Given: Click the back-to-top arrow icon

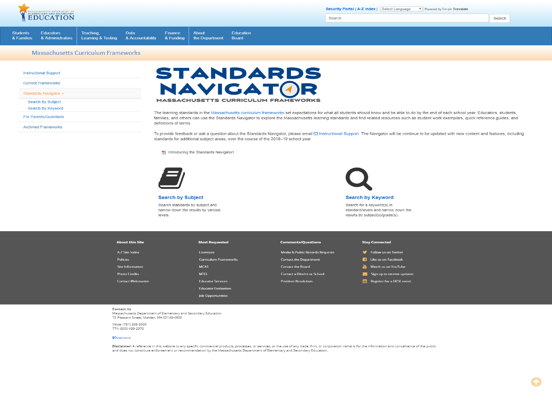Looking at the screenshot, I should [536, 382].
